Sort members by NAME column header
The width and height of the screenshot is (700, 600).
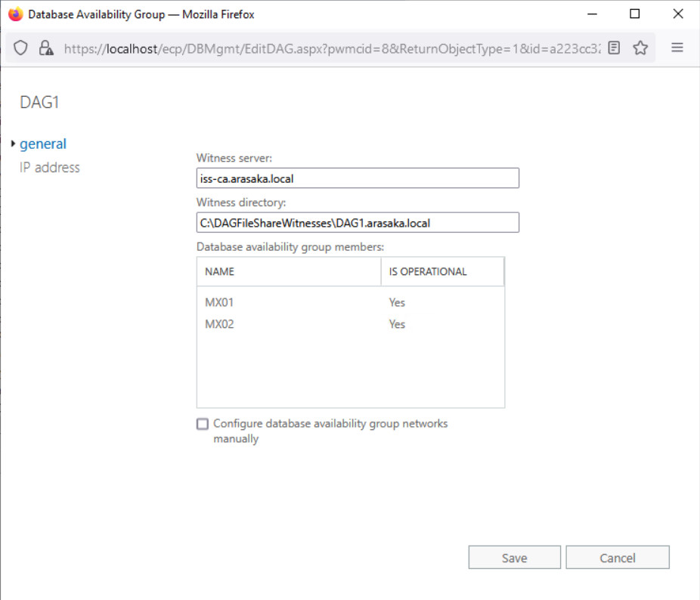(x=288, y=271)
